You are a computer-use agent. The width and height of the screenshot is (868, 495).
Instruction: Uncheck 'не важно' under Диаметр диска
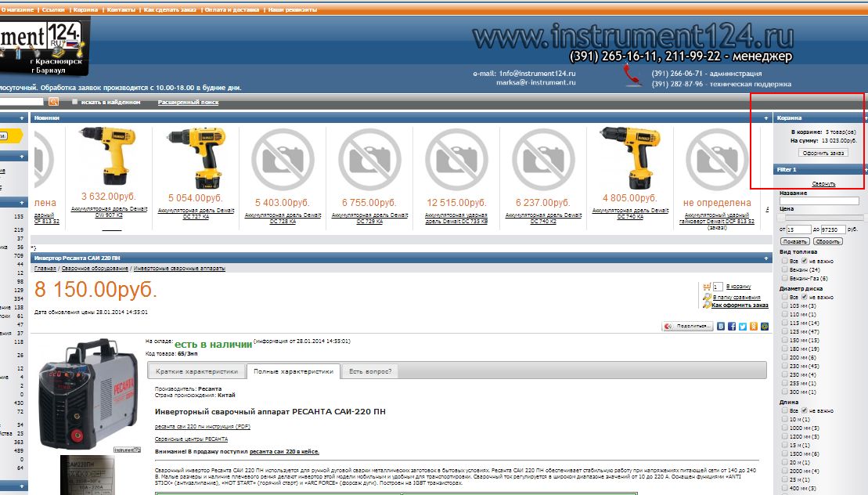805,297
